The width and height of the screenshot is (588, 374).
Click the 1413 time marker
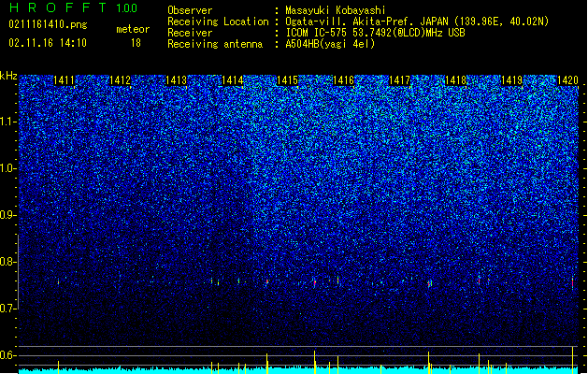coord(176,80)
